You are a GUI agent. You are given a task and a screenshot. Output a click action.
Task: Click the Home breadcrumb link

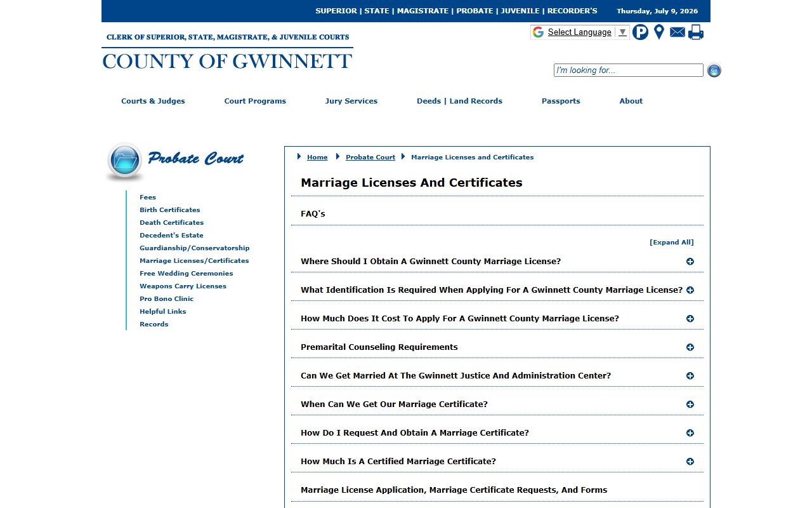click(x=317, y=157)
